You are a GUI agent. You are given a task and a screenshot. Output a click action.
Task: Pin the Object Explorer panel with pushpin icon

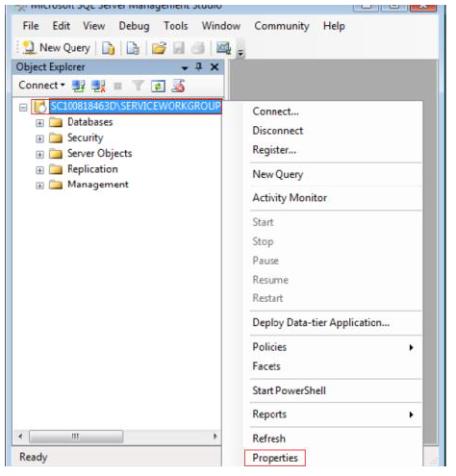(x=199, y=67)
